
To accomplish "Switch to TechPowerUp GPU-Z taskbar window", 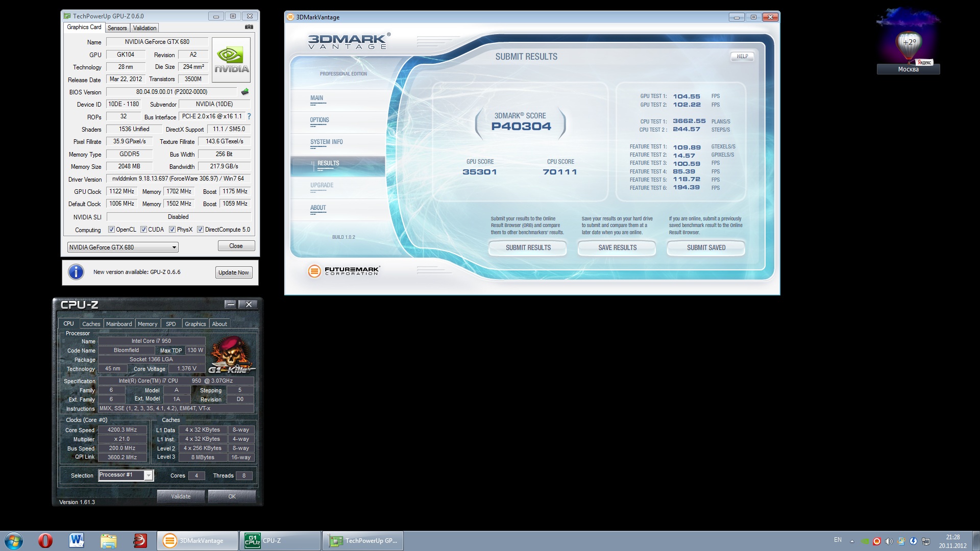I will point(363,541).
